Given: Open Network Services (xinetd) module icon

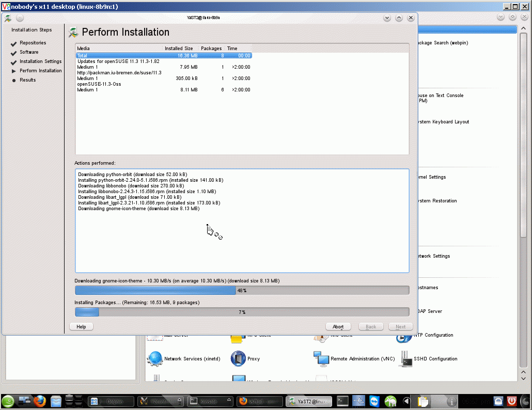Looking at the screenshot, I should [x=155, y=359].
